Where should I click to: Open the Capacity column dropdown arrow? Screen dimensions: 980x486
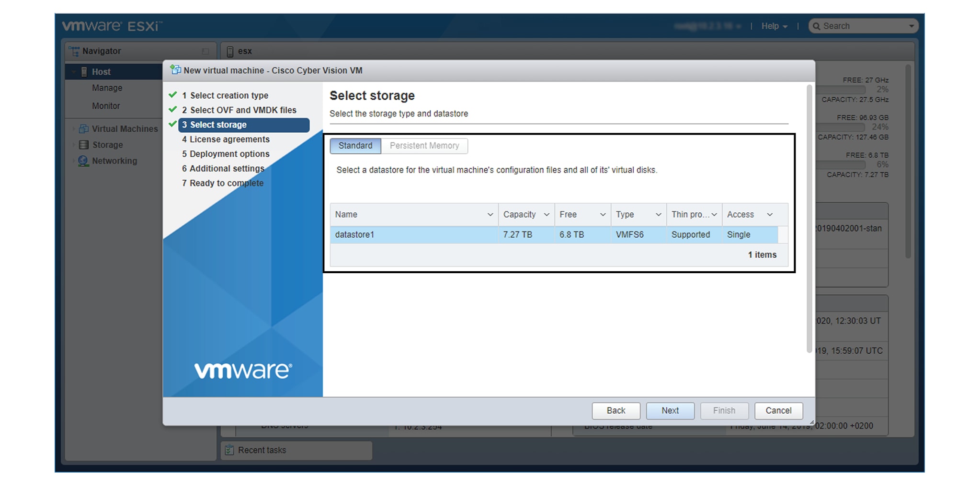pos(547,215)
